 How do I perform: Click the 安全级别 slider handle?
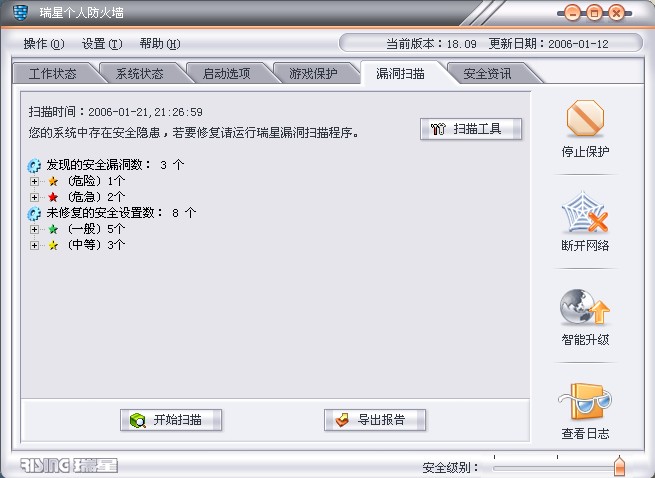coord(619,466)
